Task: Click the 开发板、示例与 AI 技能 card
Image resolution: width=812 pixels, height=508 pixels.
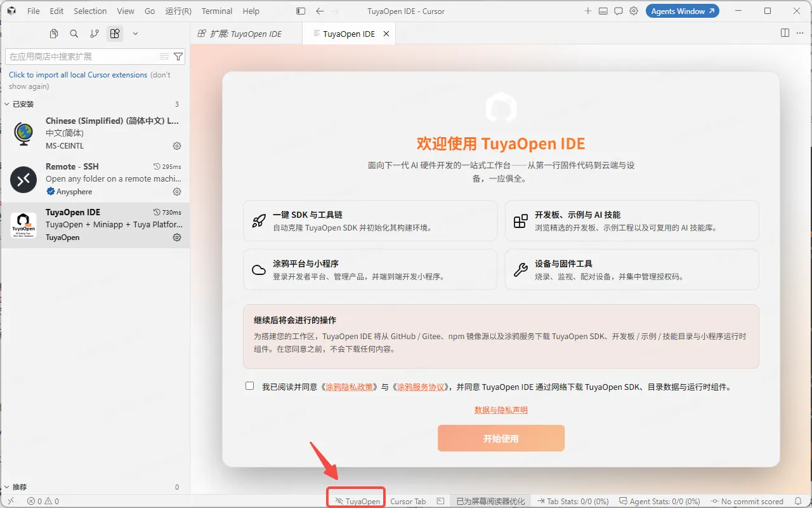Action: 632,221
